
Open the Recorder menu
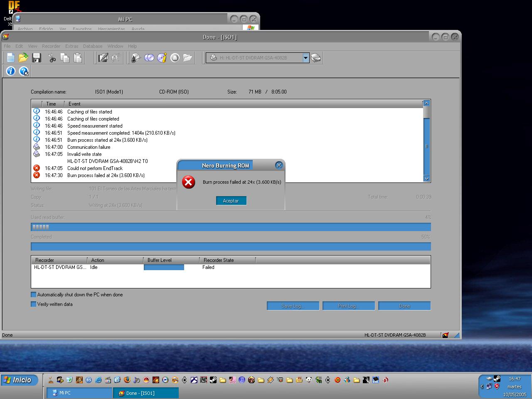tap(51, 46)
